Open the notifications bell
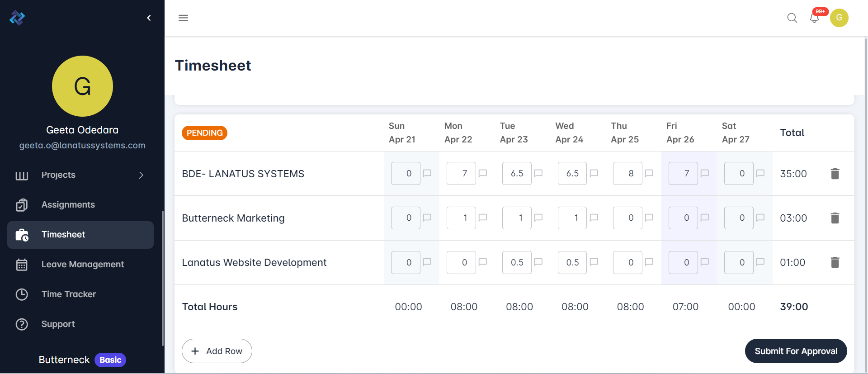 [814, 18]
